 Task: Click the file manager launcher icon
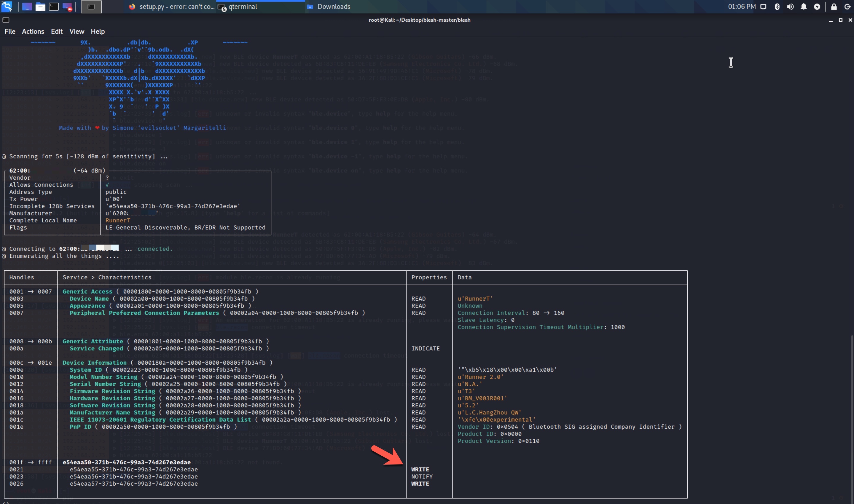click(40, 7)
